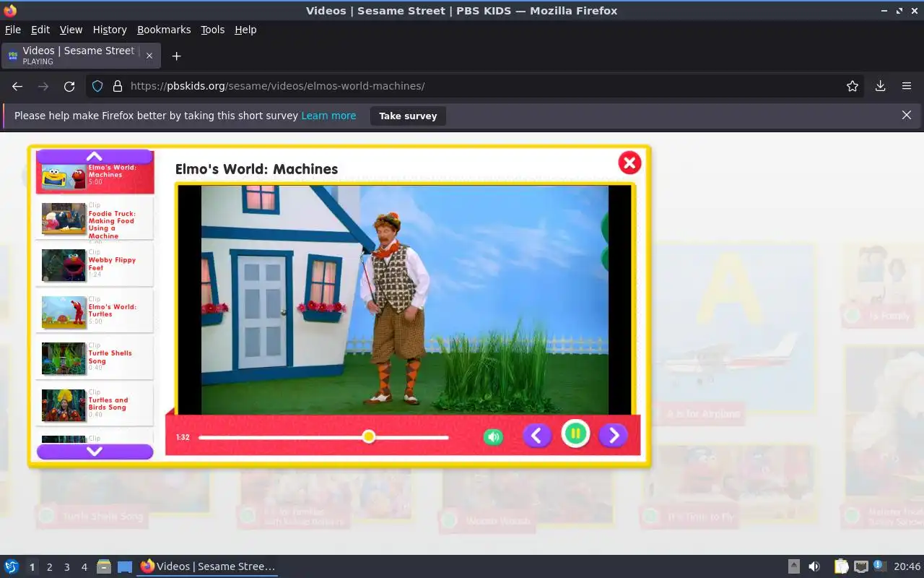Mute the video with the green speaker
This screenshot has height=578, width=924.
tap(493, 436)
